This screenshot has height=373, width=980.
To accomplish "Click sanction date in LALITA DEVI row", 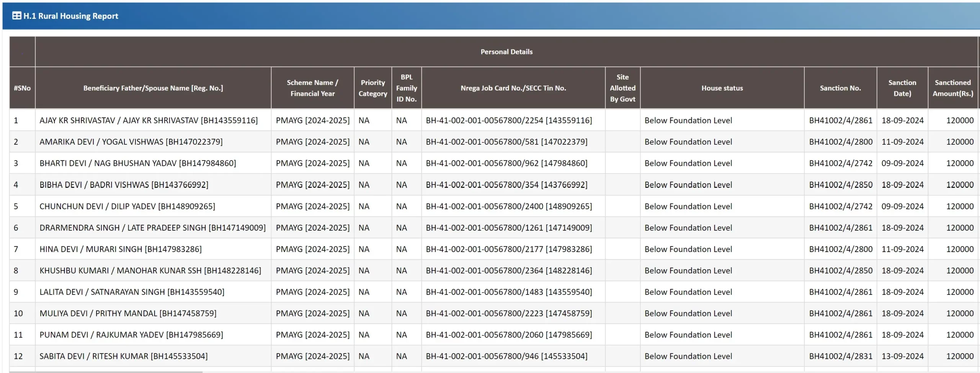I will click(903, 292).
